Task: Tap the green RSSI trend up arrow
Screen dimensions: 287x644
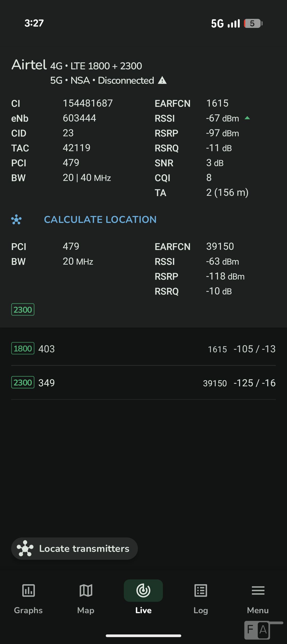Action: (247, 118)
